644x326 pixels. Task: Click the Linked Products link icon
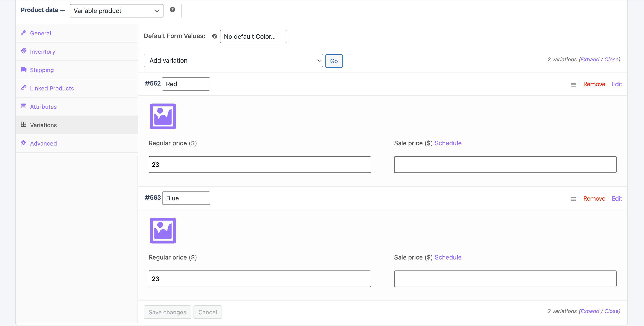coord(24,88)
